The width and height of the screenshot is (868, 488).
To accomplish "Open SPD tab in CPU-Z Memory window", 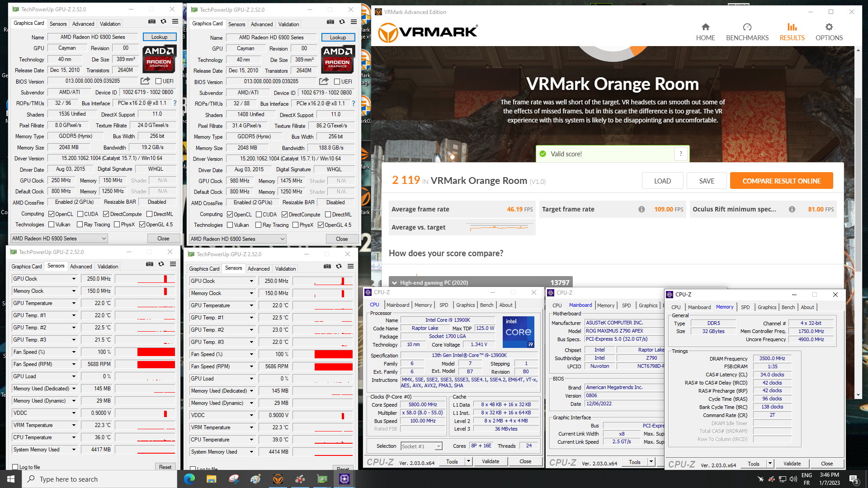I will (745, 307).
